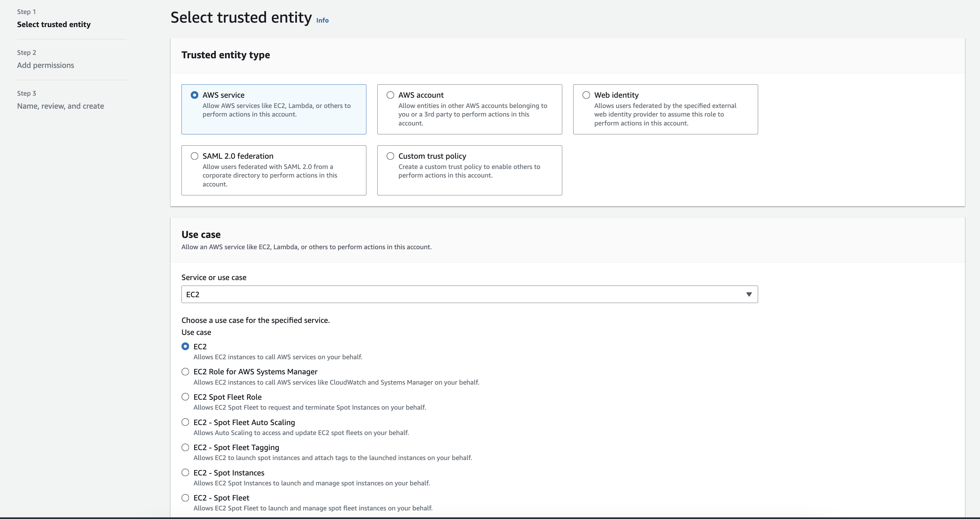Go to Step 1 Select trusted entity
This screenshot has width=980, height=519.
(x=54, y=24)
